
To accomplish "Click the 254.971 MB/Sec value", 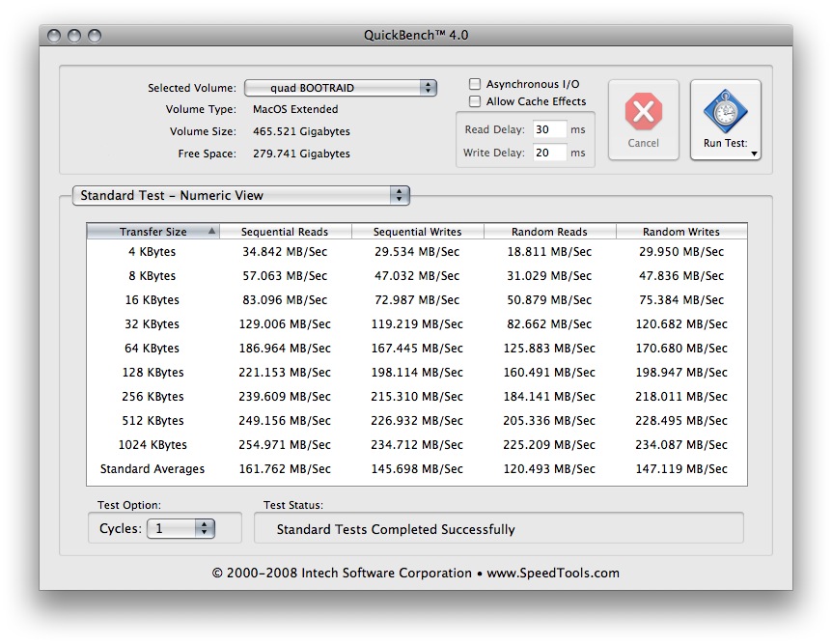I will pyautogui.click(x=285, y=445).
